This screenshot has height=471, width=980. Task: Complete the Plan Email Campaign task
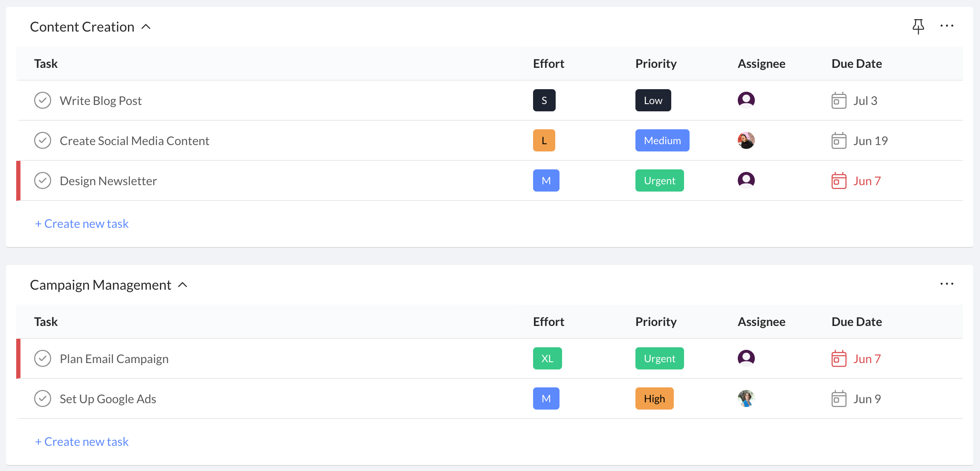43,358
